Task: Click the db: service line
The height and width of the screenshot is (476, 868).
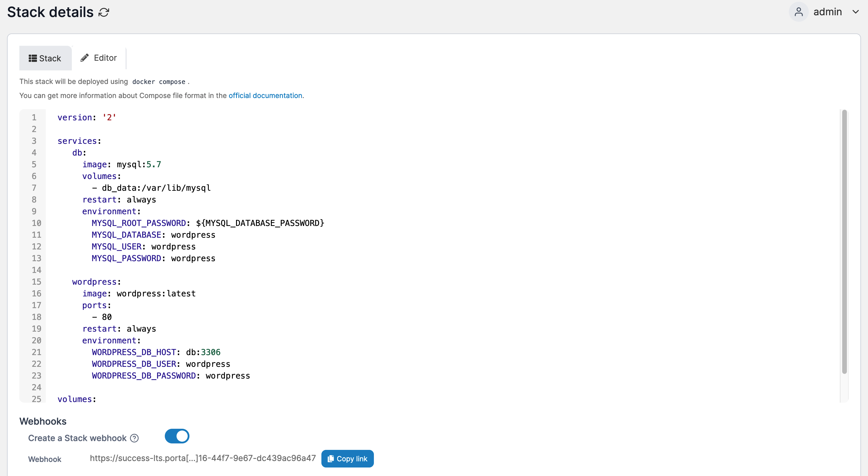Action: click(x=79, y=153)
